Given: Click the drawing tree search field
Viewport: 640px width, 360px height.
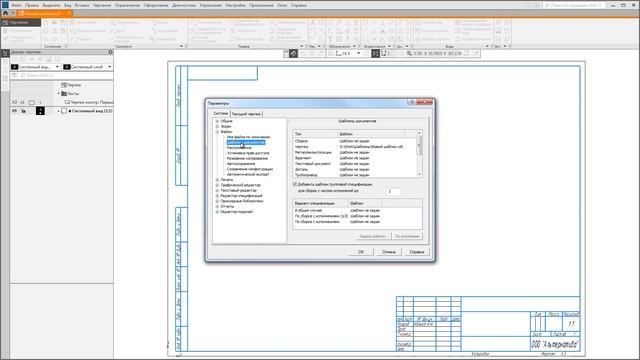Looking at the screenshot, I should pos(65,76).
